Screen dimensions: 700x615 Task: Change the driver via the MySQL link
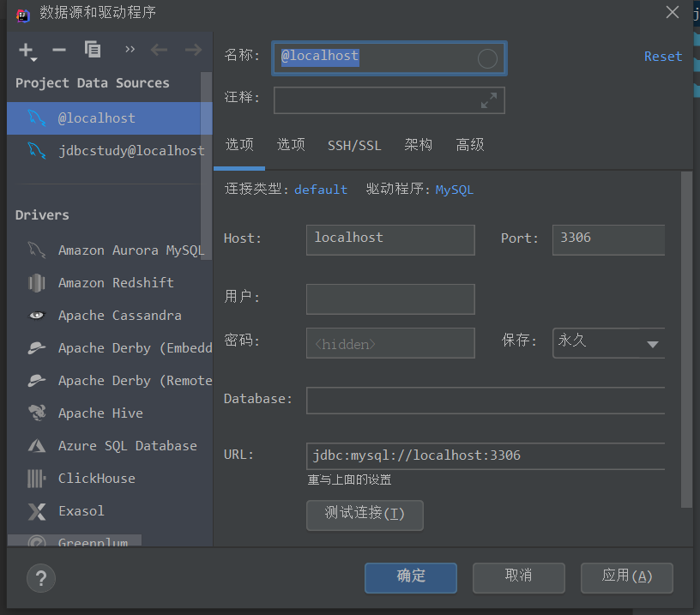tap(454, 189)
